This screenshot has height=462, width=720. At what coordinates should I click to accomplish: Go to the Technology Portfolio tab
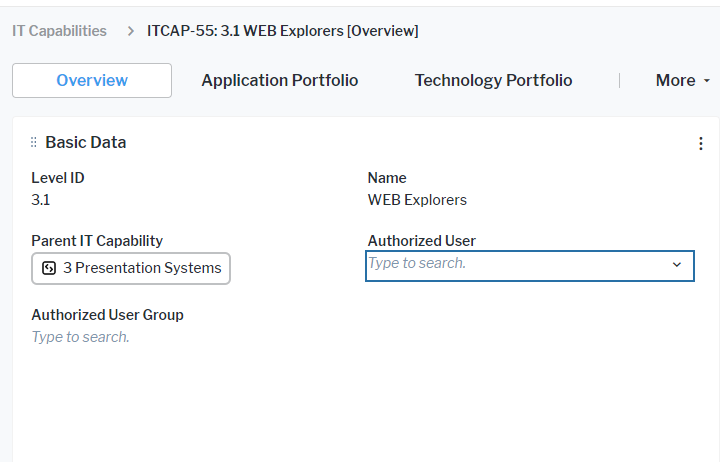(493, 80)
